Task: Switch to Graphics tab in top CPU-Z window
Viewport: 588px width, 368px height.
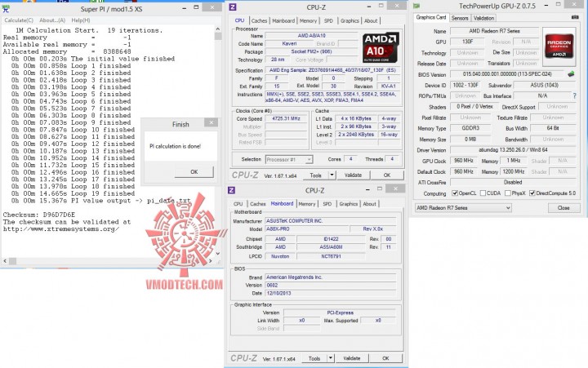Action: [350, 21]
